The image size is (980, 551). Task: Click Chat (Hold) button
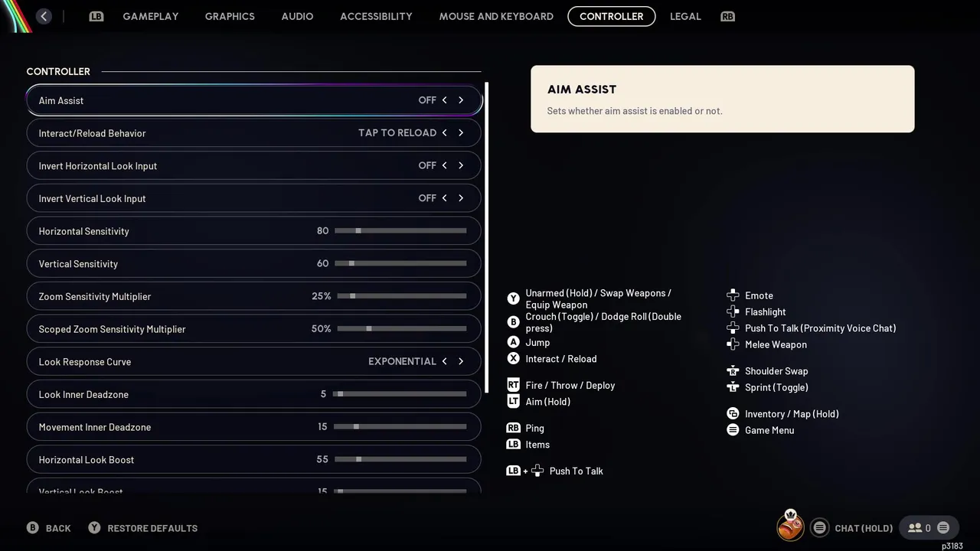[864, 528]
